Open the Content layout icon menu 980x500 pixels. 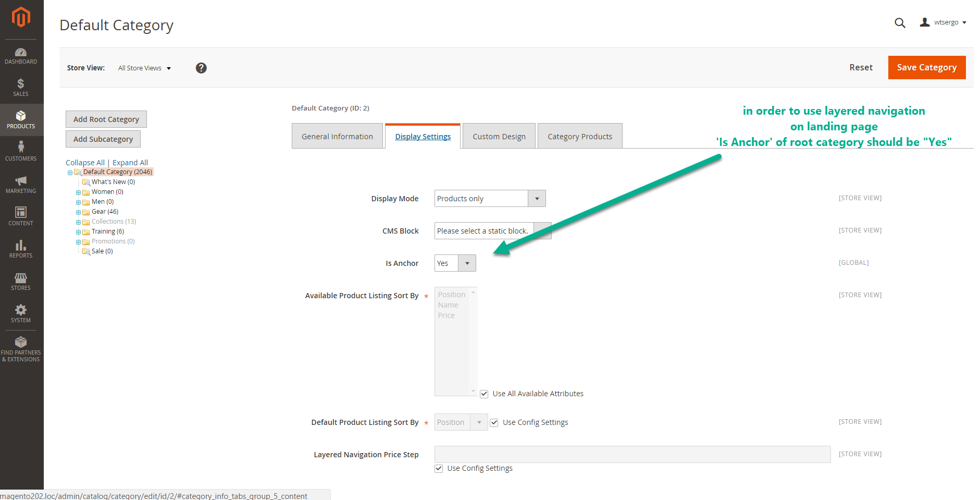(21, 212)
